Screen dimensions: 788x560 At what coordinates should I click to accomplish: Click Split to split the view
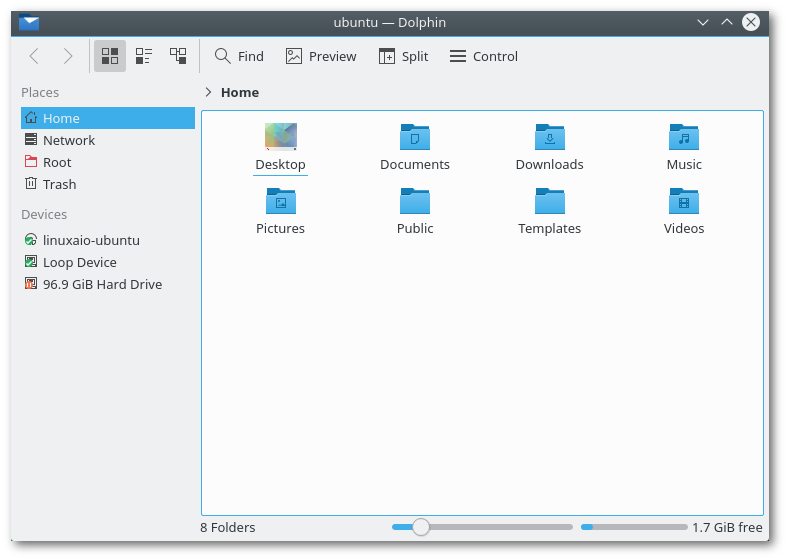tap(403, 56)
